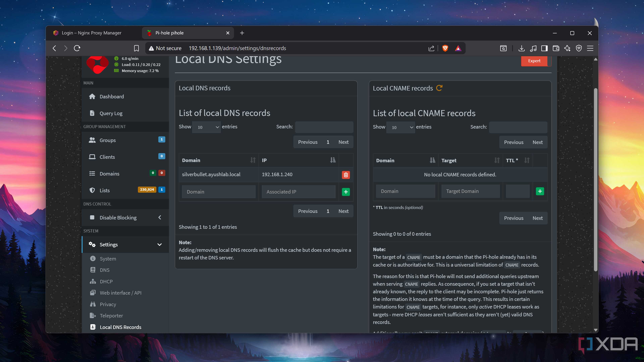
Task: Click the Leo AI sparkle icon
Action: click(567, 48)
